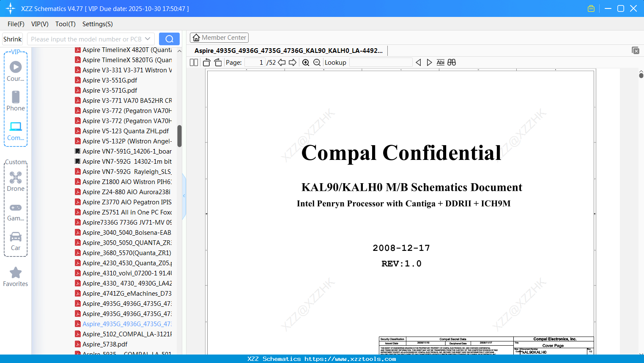Open the Drone category
The height and width of the screenshot is (363, 644).
[x=16, y=181]
